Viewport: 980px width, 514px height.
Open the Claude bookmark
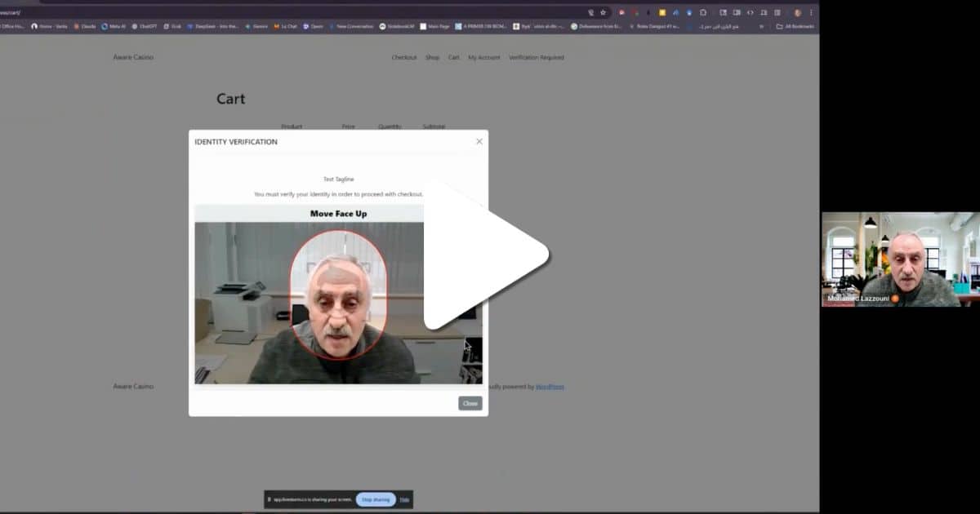click(x=85, y=26)
